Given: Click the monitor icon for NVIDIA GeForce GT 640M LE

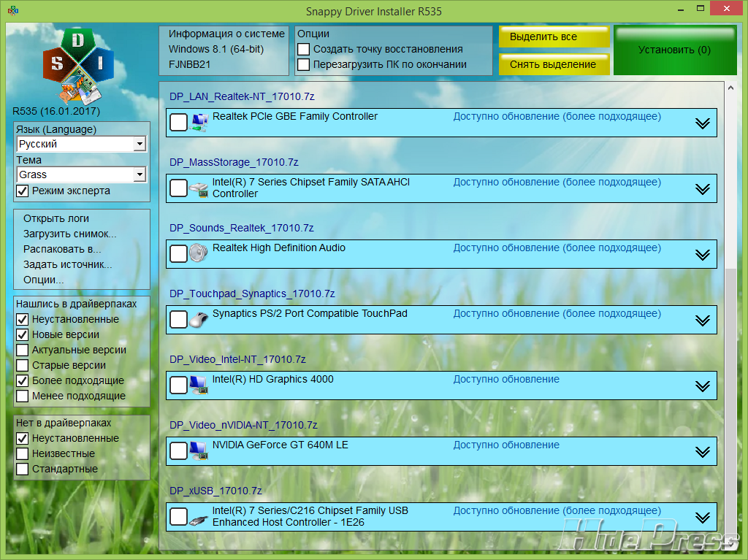Looking at the screenshot, I should pyautogui.click(x=199, y=450).
